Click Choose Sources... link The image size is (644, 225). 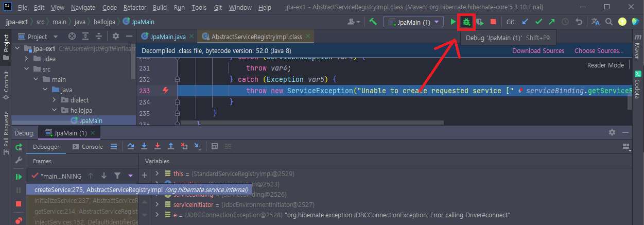[x=599, y=50]
